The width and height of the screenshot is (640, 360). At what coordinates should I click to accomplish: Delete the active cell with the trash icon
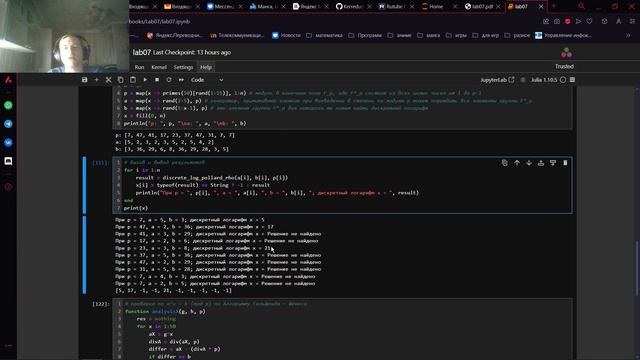pyautogui.click(x=565, y=163)
